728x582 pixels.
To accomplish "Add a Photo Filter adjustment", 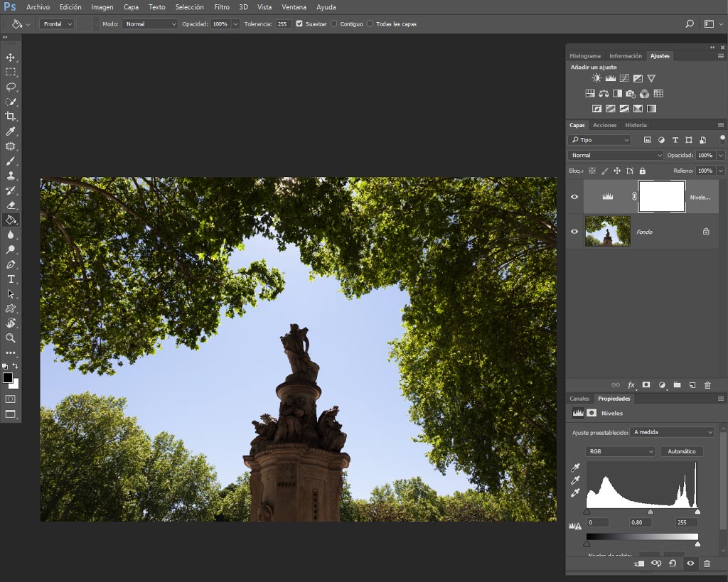I will tap(631, 94).
